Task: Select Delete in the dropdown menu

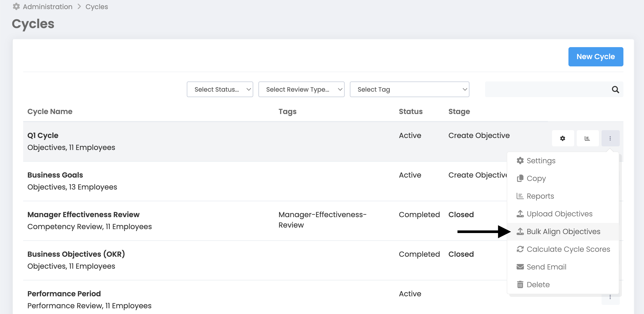Action: pyautogui.click(x=538, y=285)
